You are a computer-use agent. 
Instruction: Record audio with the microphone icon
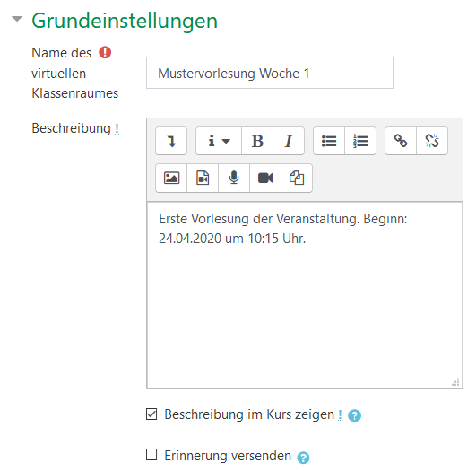point(234,178)
